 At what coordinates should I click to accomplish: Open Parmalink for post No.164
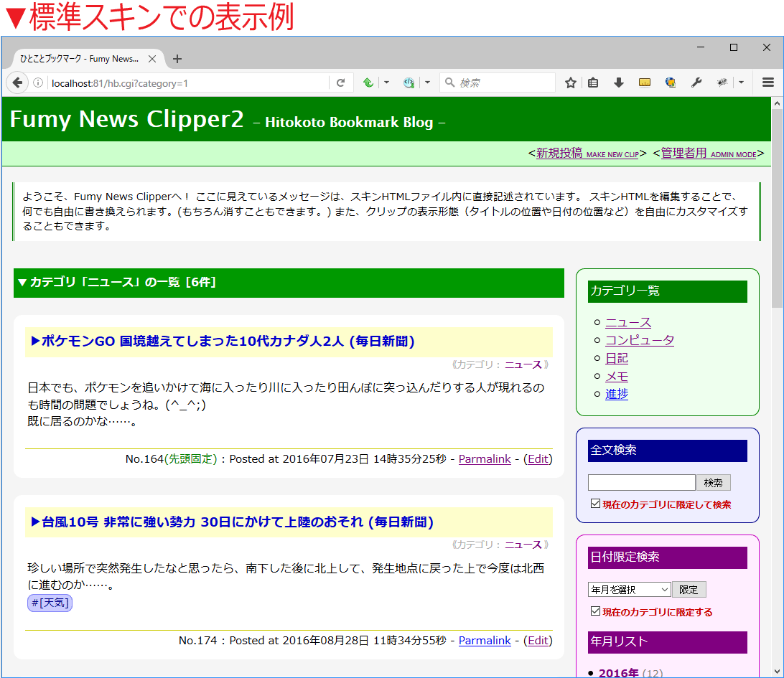pyautogui.click(x=485, y=459)
